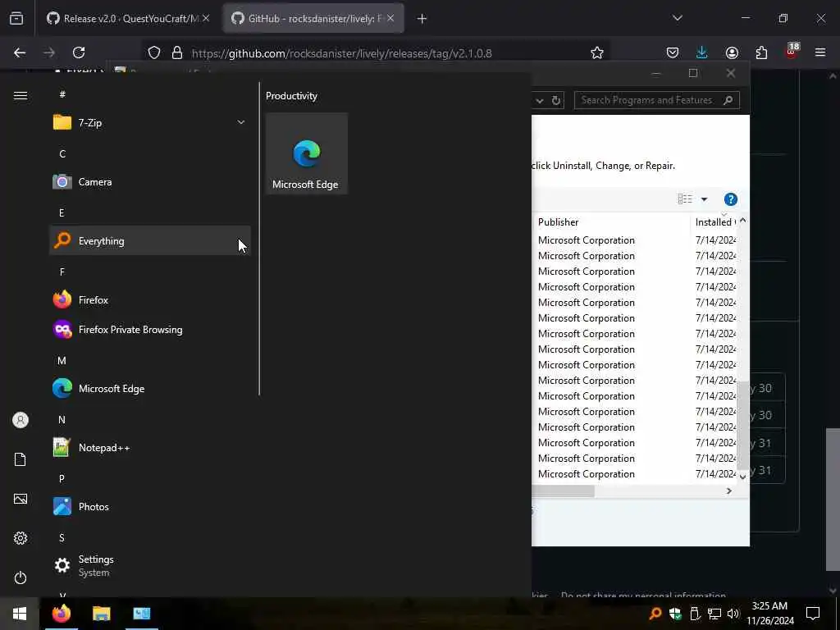Open Everything search app
The height and width of the screenshot is (630, 840).
(x=150, y=240)
